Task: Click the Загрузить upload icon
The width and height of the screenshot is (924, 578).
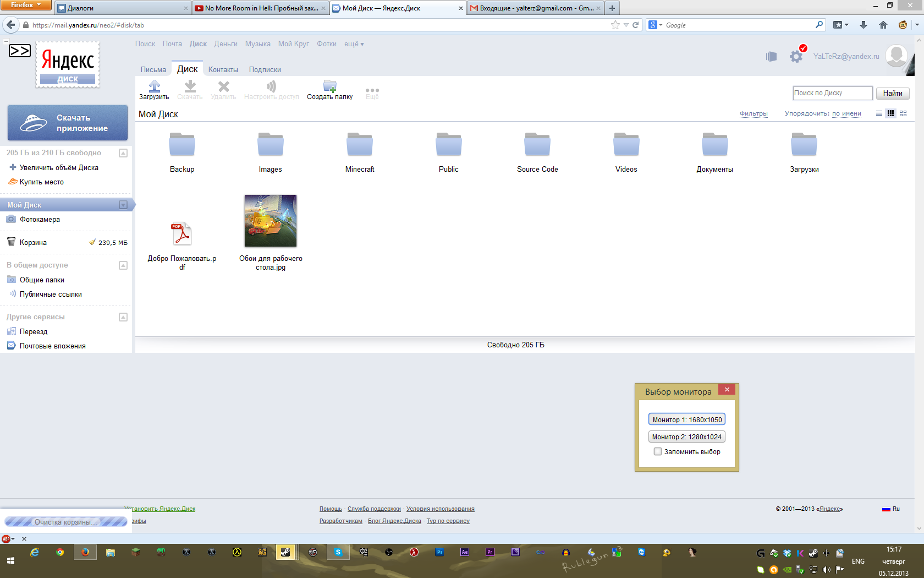Action: click(155, 86)
